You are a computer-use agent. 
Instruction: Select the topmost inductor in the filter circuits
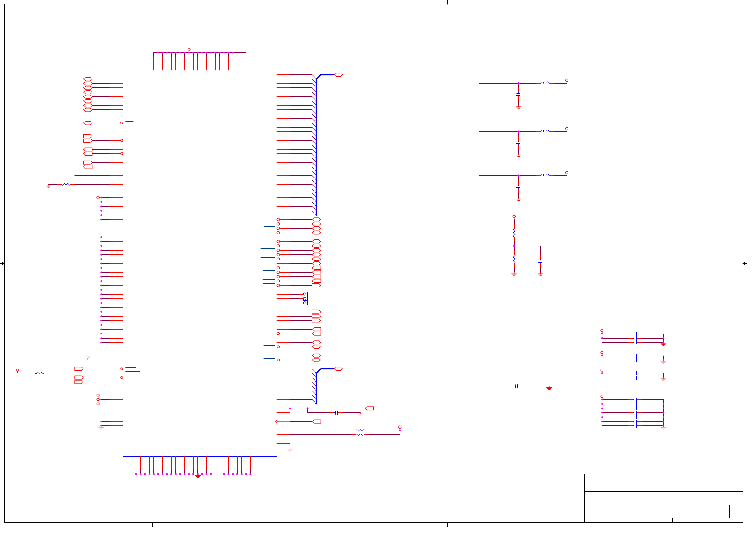click(x=545, y=82)
